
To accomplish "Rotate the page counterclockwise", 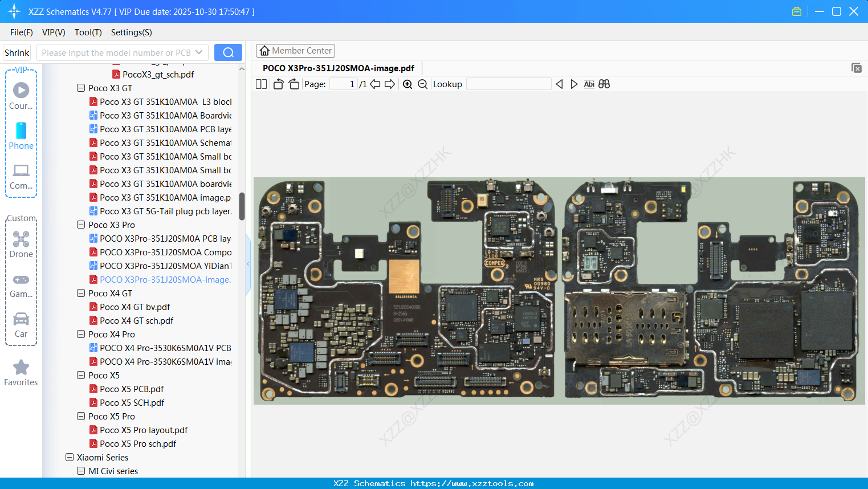I will coord(278,84).
